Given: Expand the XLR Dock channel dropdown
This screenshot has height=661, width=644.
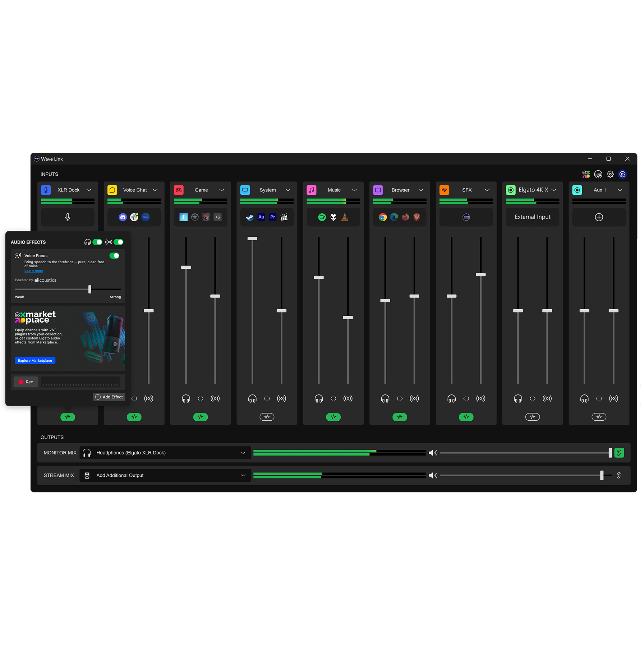Looking at the screenshot, I should tap(89, 190).
